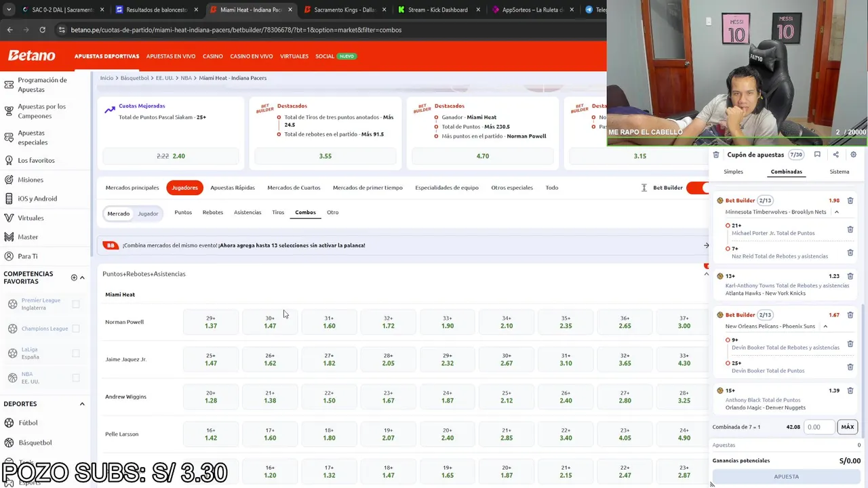Check the LaLiga España favorite checkbox
868x488 pixels.
pos(75,353)
